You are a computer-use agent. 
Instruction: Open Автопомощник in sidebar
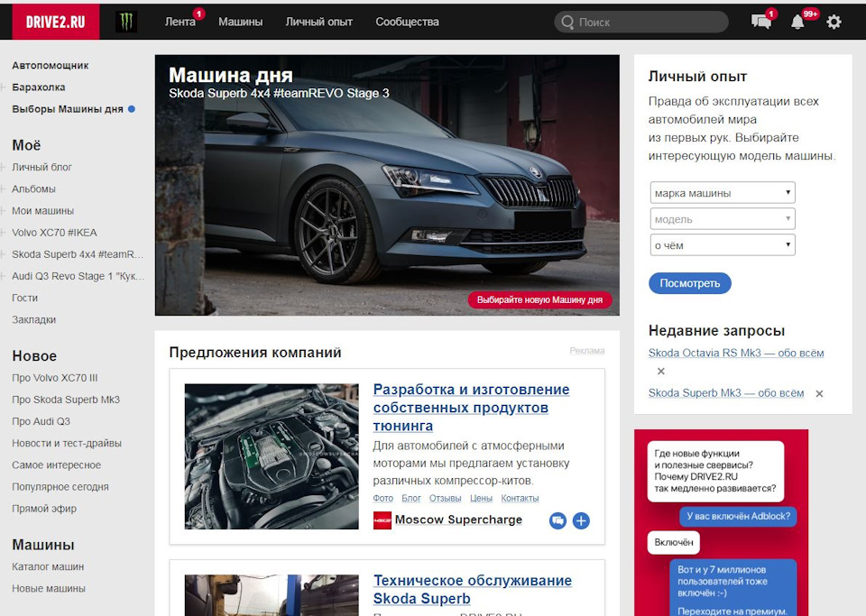(x=51, y=65)
